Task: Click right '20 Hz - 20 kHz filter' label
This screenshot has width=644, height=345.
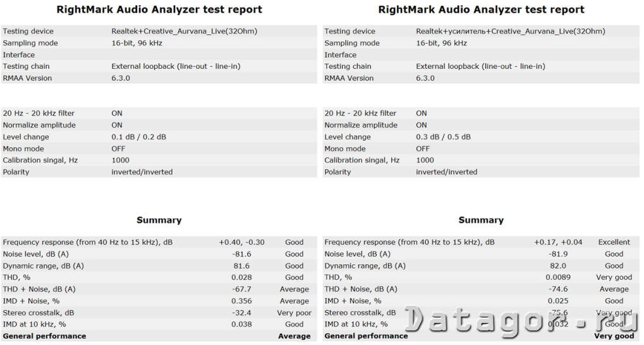Action: pyautogui.click(x=361, y=113)
